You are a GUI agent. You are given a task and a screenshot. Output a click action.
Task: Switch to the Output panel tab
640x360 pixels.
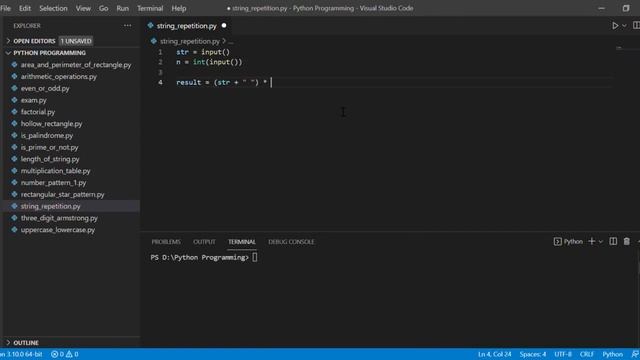tap(204, 242)
